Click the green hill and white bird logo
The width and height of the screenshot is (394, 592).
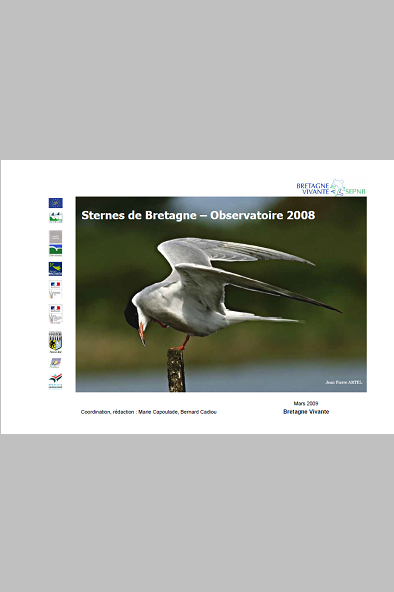55,250
